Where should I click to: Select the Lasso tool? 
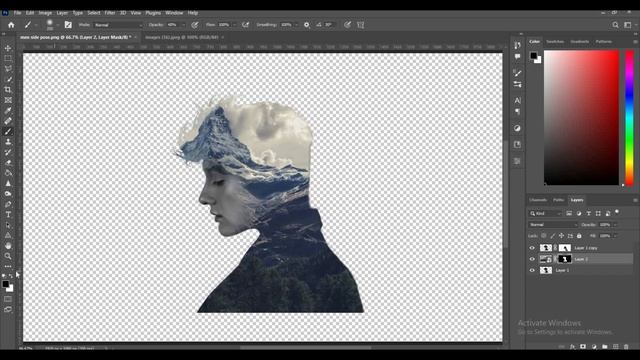8,69
